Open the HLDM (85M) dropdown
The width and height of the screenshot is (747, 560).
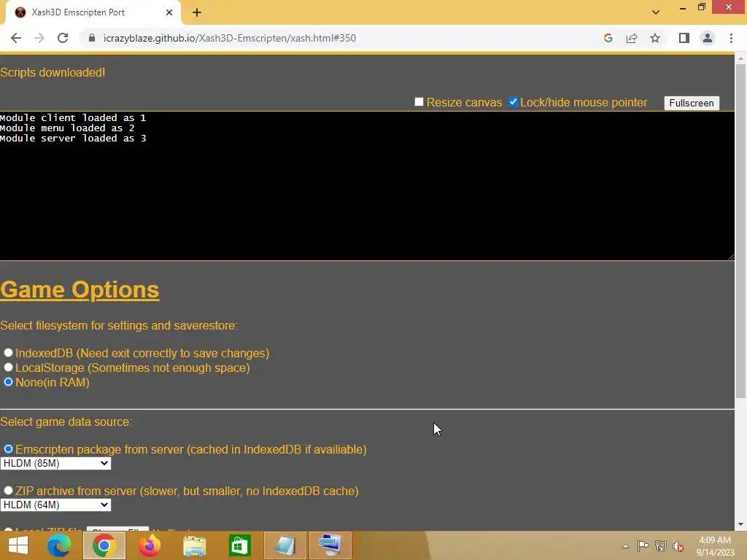[x=55, y=463]
